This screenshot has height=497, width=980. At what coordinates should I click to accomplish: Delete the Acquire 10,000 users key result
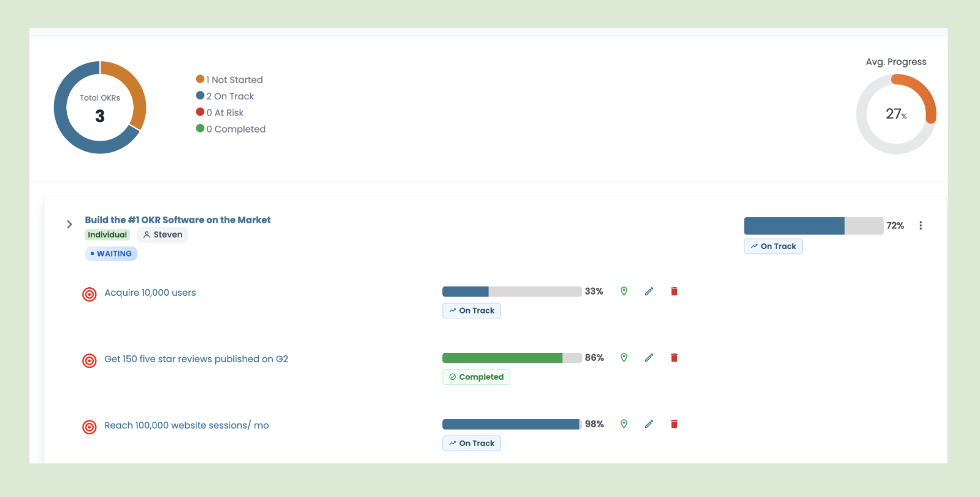pos(674,291)
